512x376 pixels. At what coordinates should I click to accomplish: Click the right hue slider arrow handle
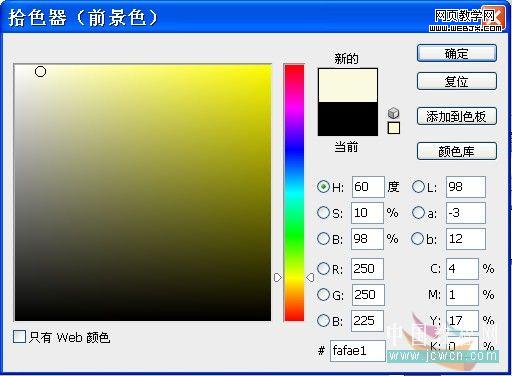coord(310,277)
